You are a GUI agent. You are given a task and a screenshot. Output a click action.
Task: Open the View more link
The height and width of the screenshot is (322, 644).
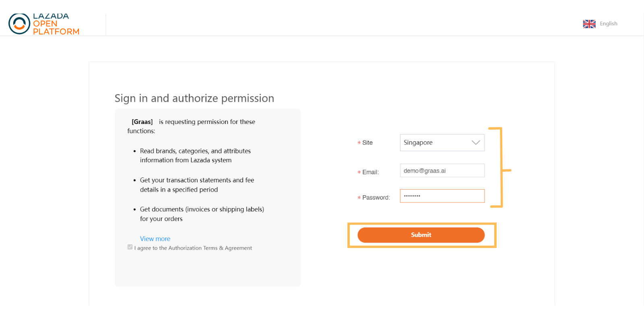click(155, 239)
